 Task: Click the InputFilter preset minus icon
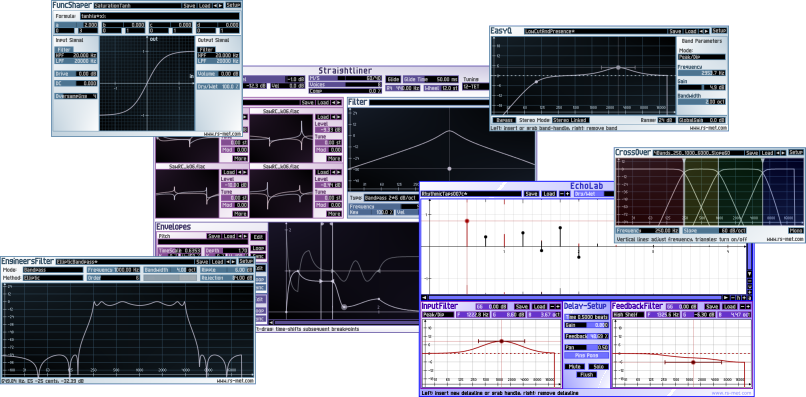tap(552, 306)
